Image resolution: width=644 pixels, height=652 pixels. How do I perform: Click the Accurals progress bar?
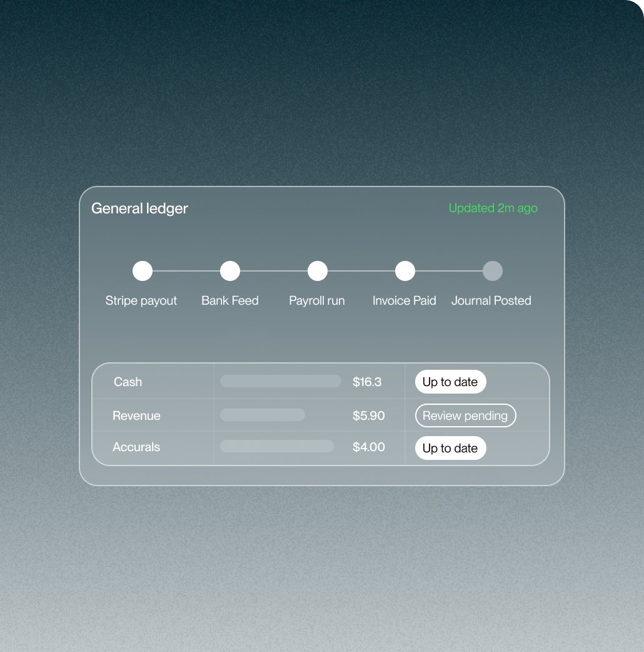point(277,446)
